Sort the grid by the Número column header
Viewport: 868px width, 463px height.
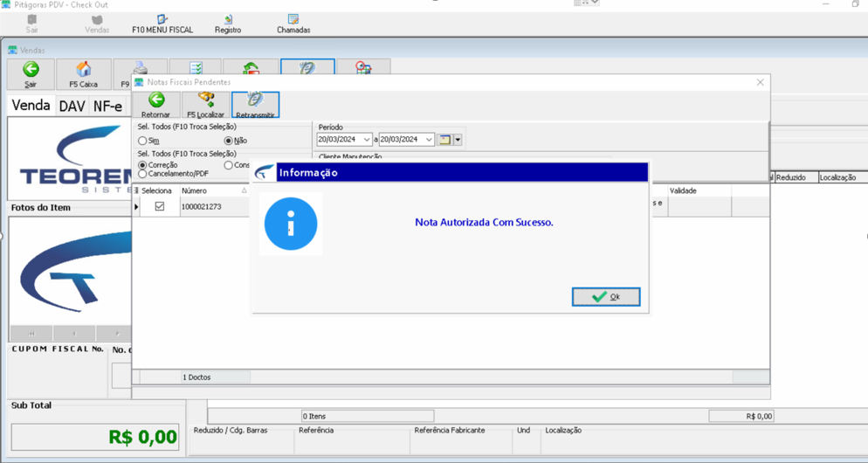(215, 190)
